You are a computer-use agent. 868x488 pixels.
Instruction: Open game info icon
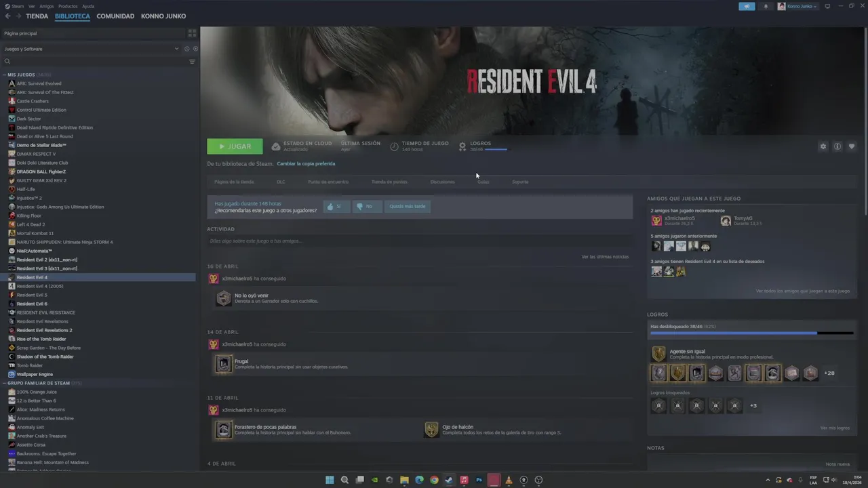click(x=837, y=146)
